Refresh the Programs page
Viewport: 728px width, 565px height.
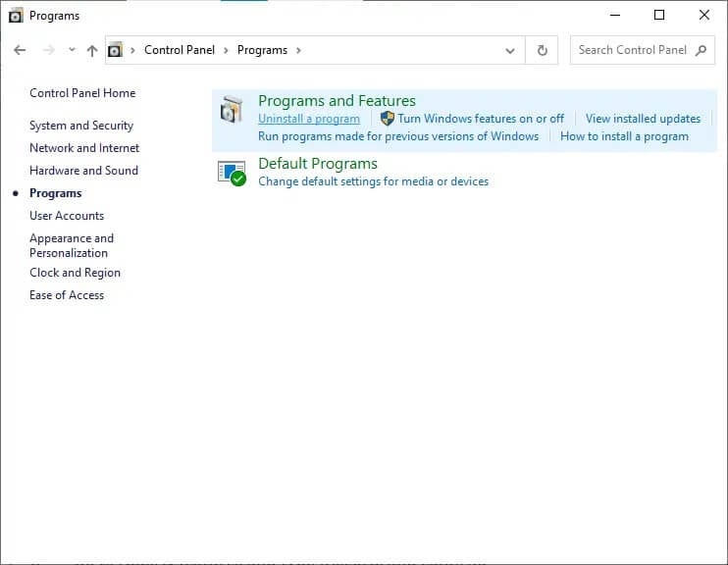pos(542,50)
